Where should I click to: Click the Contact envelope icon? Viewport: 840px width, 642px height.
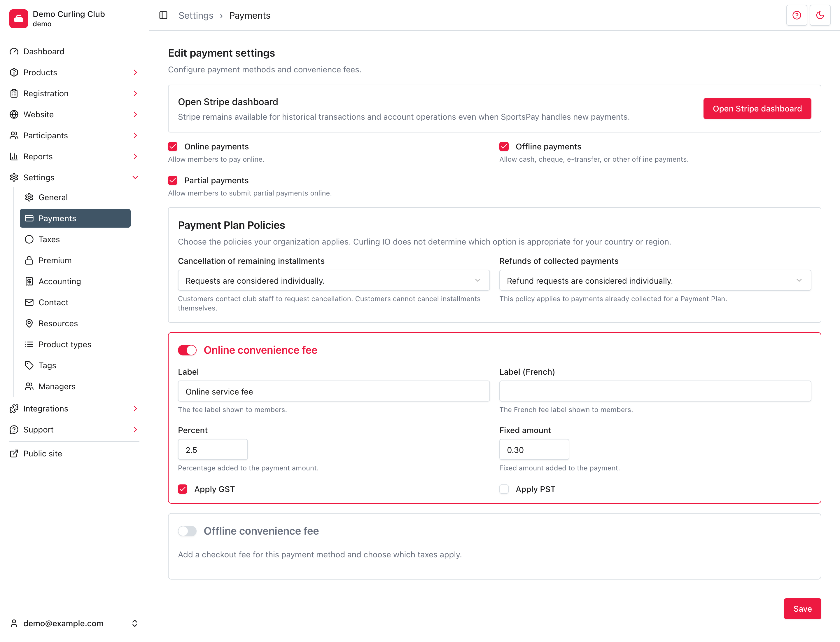click(x=29, y=302)
